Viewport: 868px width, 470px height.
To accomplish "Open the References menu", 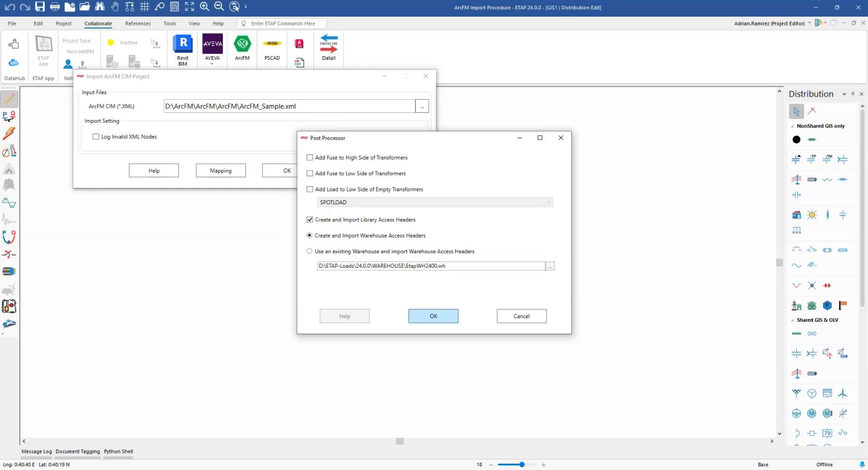I will 138,23.
